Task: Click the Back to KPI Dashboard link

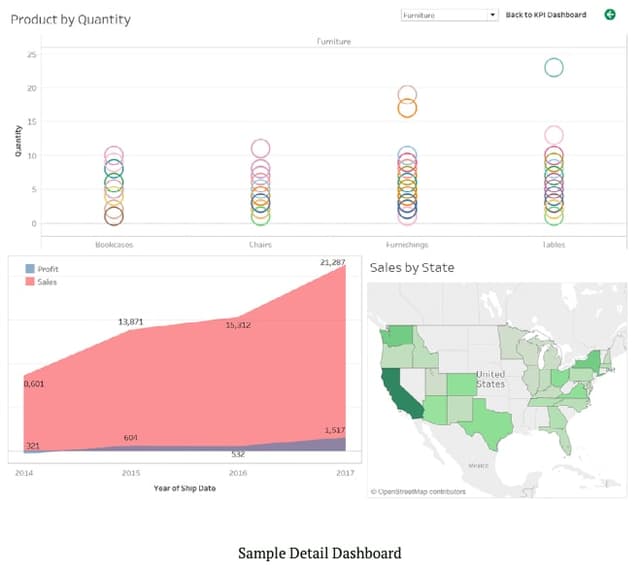Action: [546, 15]
